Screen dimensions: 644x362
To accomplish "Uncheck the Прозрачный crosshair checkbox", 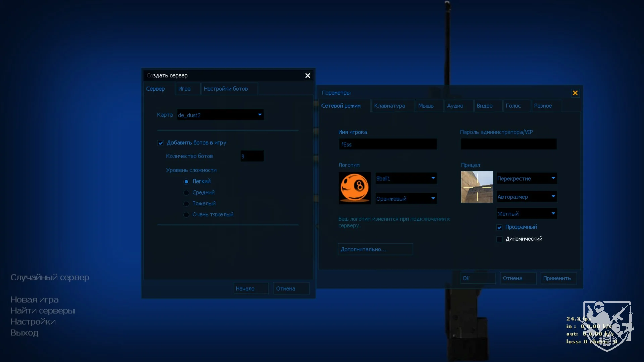I will coord(499,227).
